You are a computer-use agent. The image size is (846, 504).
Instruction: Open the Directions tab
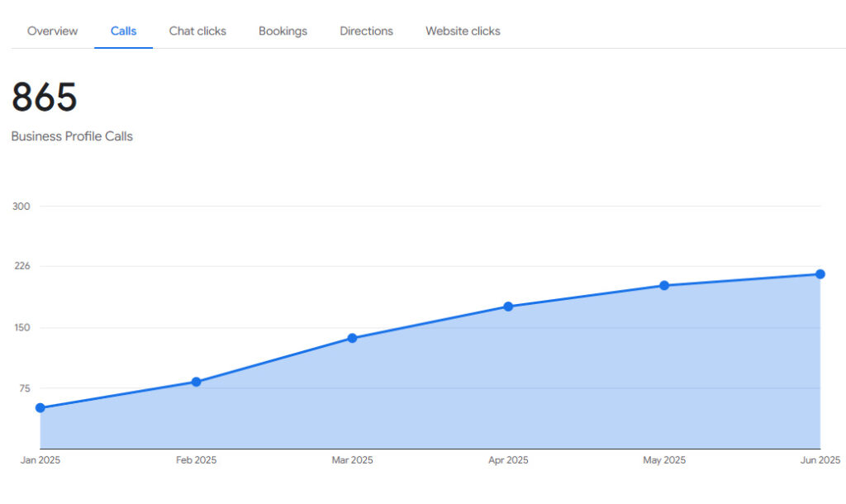(x=366, y=31)
